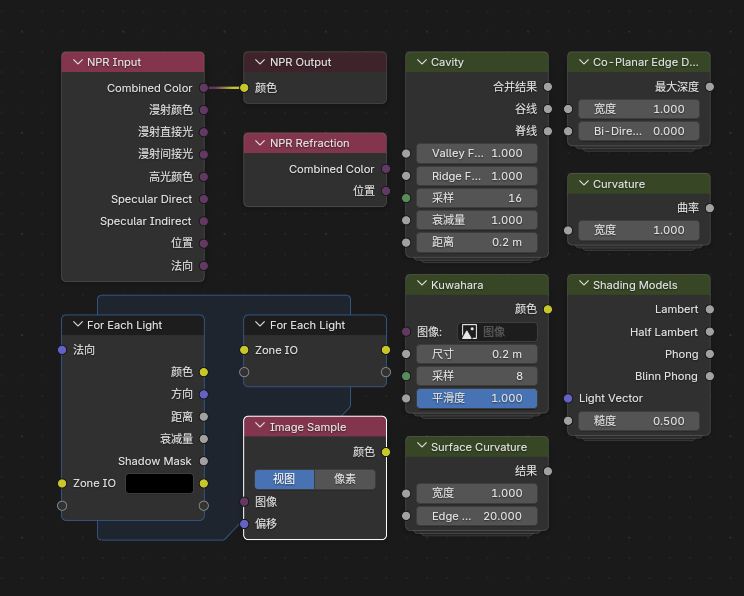This screenshot has height=596, width=744.
Task: Click the Edge field valued 20.000
Action: point(477,516)
